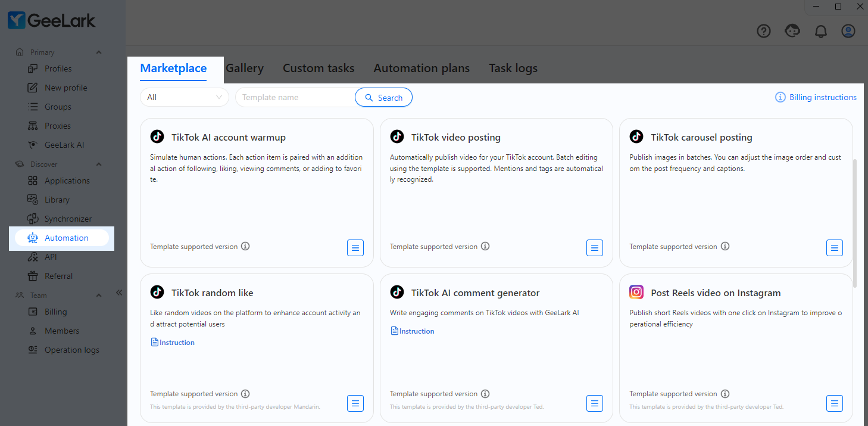
Task: Focus the Template name search field
Action: click(x=295, y=97)
